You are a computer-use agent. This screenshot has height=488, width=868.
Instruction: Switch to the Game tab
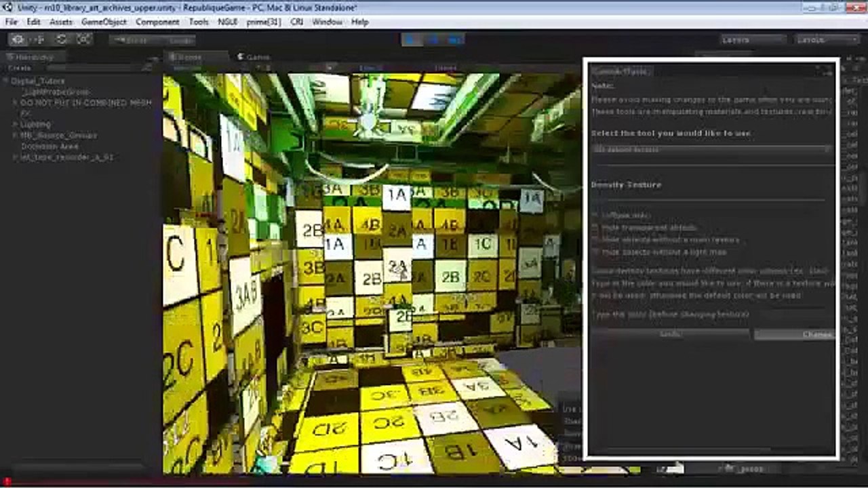pyautogui.click(x=254, y=58)
